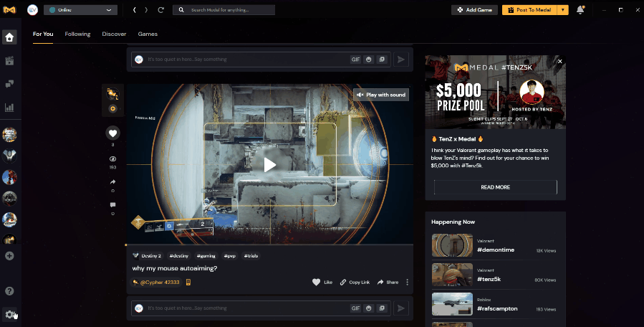Focus the bottom comment text field
Image resolution: width=644 pixels, height=327 pixels.
coord(246,308)
